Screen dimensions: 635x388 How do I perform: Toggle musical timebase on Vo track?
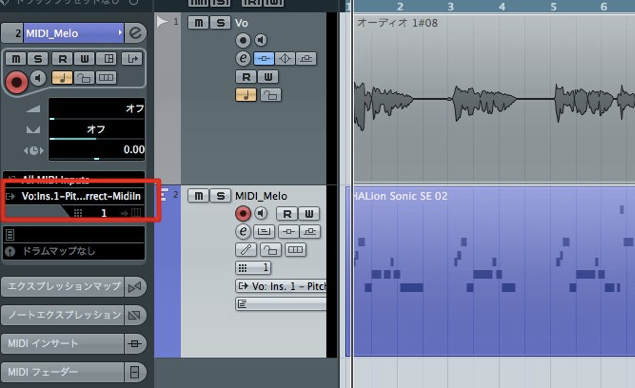(246, 95)
